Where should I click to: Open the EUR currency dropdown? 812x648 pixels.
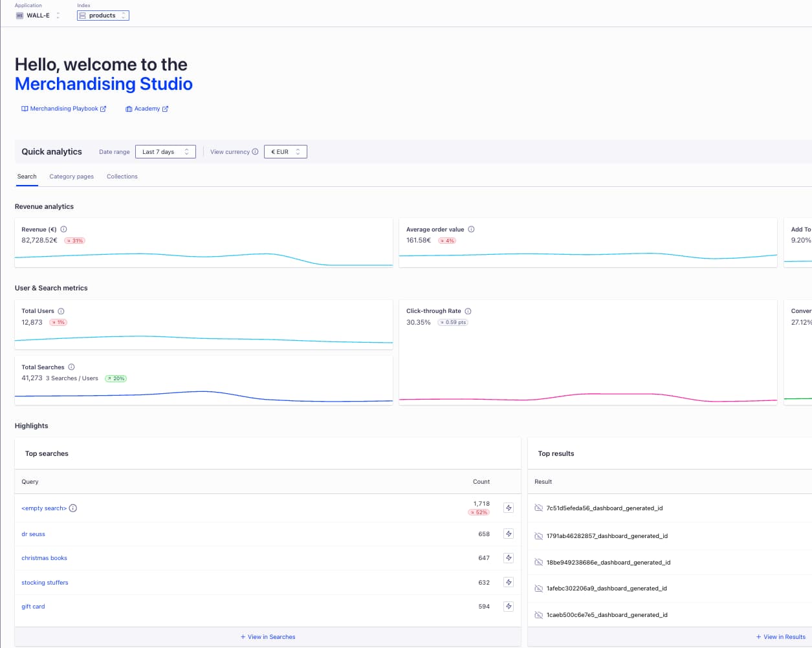[285, 152]
